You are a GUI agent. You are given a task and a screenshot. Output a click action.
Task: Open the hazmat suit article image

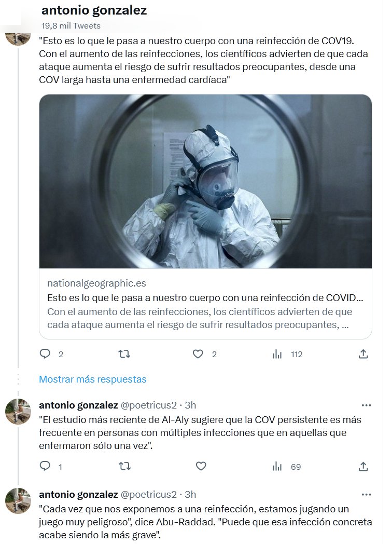pyautogui.click(x=205, y=181)
